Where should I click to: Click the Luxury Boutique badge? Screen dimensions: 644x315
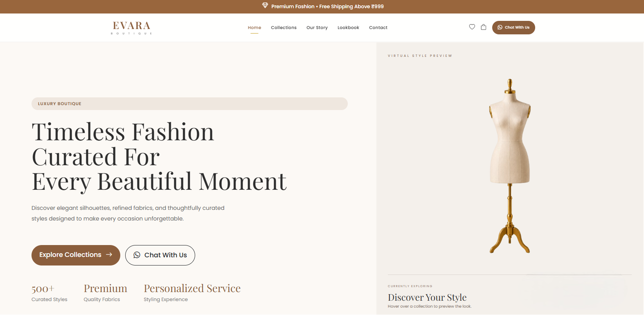(189, 104)
